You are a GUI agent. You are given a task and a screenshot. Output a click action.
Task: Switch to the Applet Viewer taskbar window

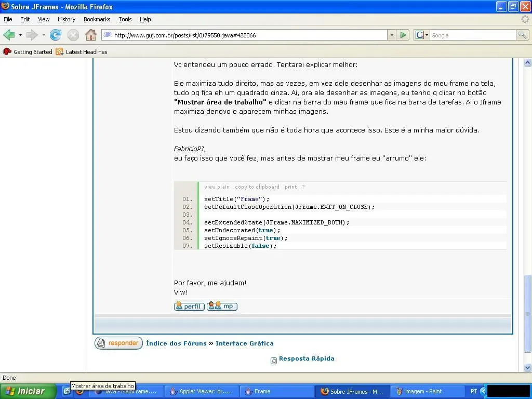click(201, 391)
